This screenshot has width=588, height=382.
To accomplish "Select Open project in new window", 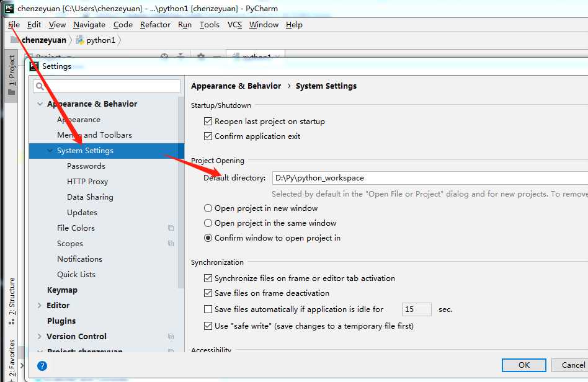I will click(x=208, y=208).
